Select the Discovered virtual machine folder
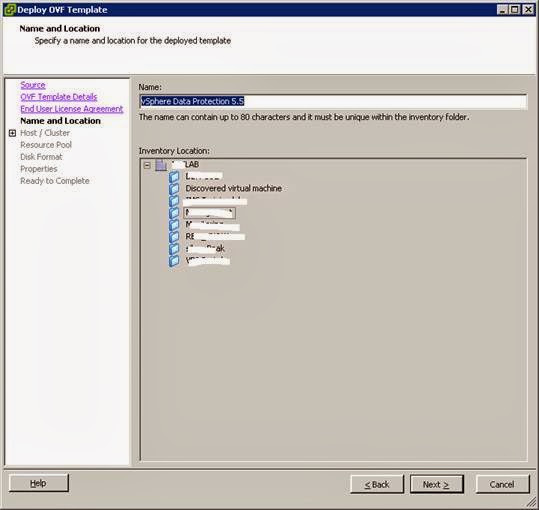This screenshot has width=539, height=510. pyautogui.click(x=234, y=189)
